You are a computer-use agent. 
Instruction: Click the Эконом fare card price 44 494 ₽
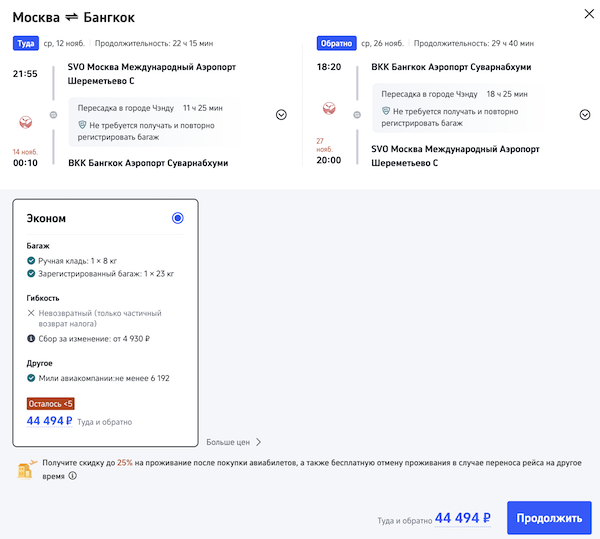pyautogui.click(x=49, y=421)
